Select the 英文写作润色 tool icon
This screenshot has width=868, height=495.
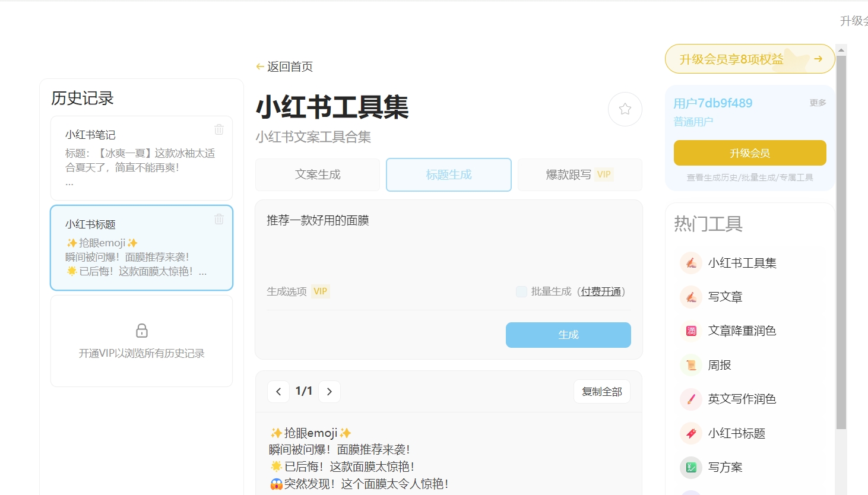pyautogui.click(x=690, y=399)
